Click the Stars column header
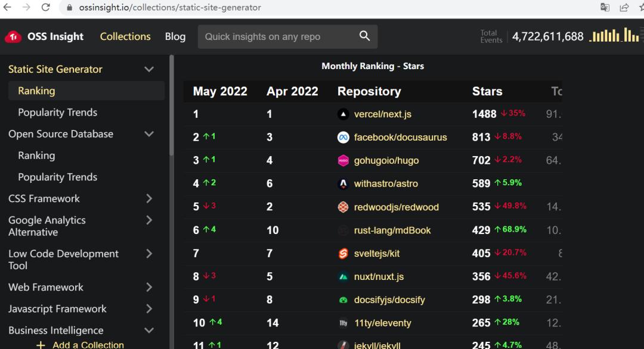 pyautogui.click(x=487, y=91)
